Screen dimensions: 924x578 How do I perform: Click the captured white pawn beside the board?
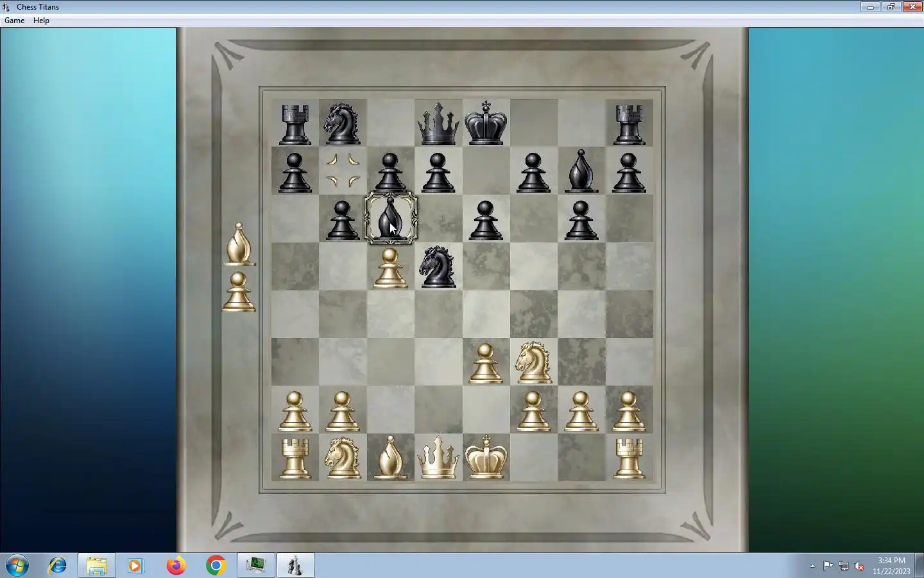tap(239, 292)
